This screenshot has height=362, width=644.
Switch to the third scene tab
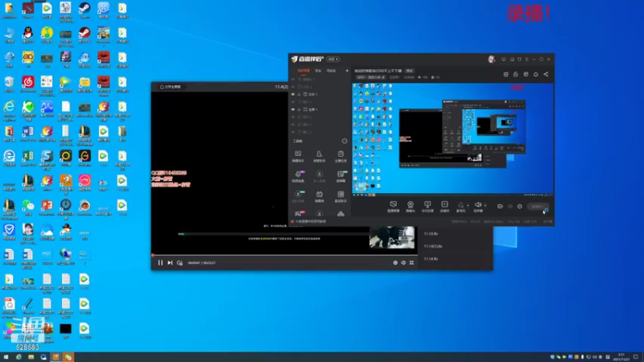[331, 71]
